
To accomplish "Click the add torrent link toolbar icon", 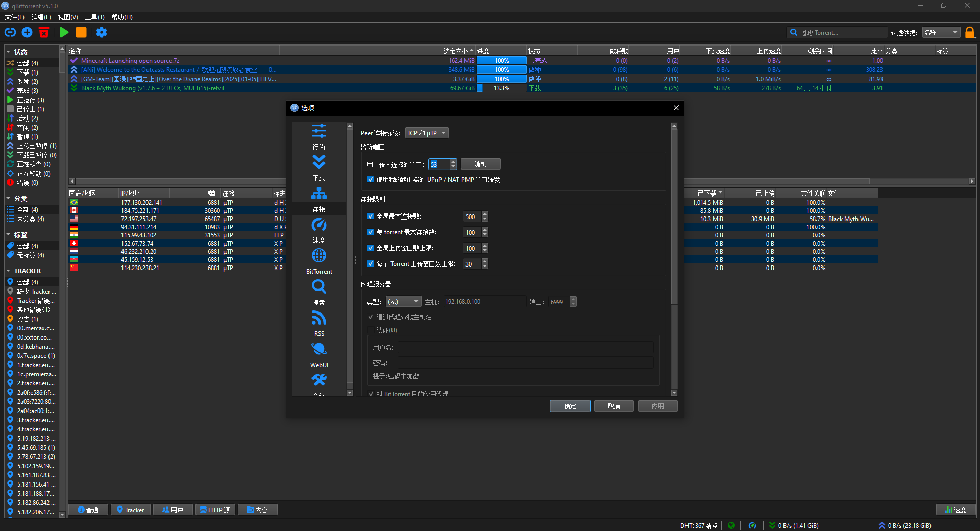I will click(10, 32).
